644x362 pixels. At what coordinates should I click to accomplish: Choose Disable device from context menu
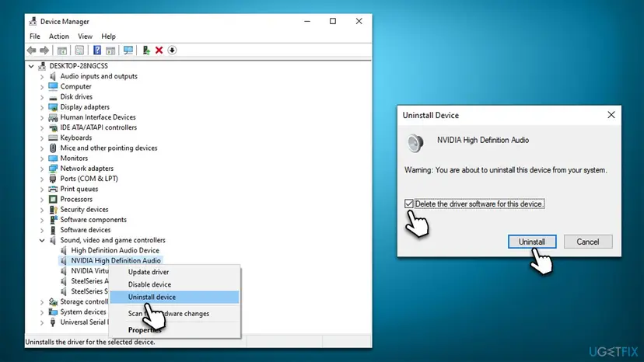click(174, 284)
